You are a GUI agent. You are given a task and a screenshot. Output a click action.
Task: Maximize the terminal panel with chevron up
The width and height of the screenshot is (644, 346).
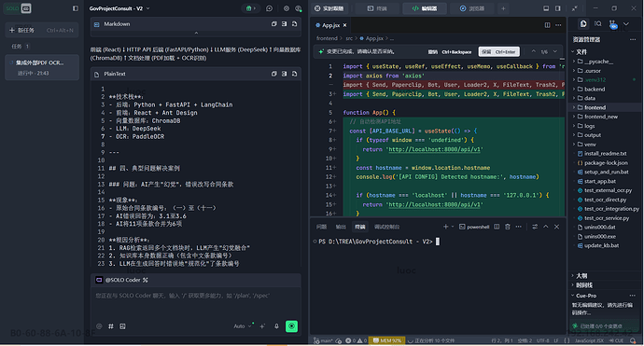[546, 227]
